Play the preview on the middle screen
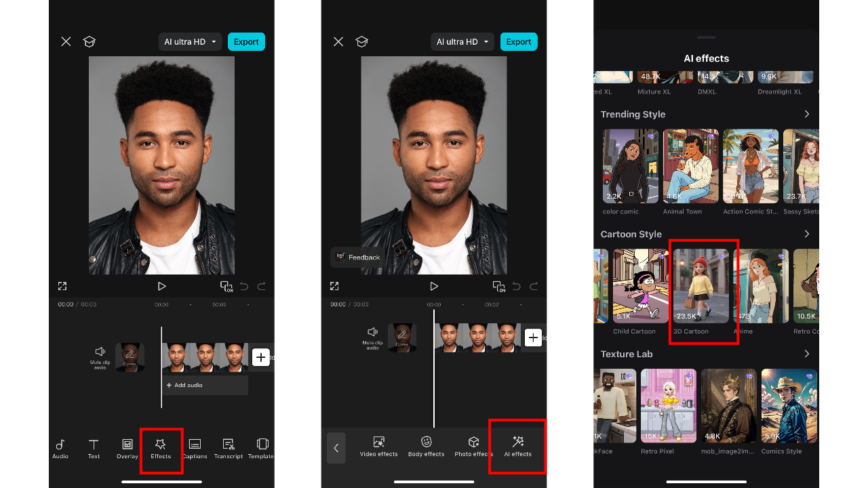 [x=434, y=286]
